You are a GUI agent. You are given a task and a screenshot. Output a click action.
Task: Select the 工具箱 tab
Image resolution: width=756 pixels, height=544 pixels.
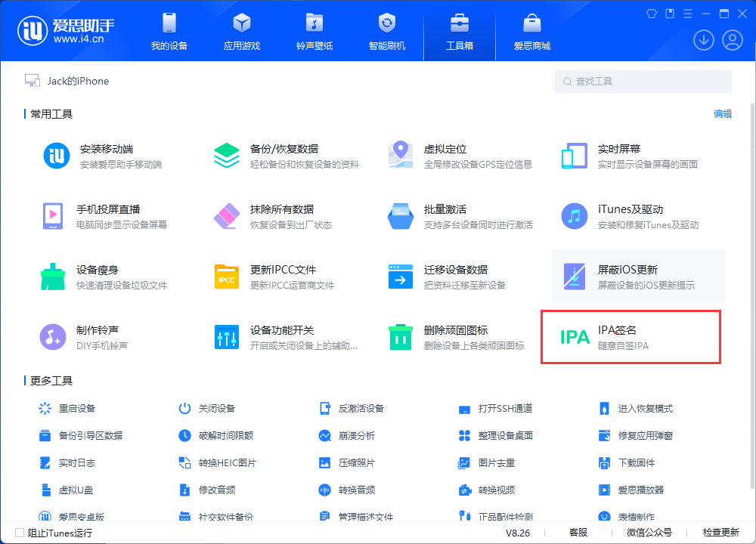point(460,31)
